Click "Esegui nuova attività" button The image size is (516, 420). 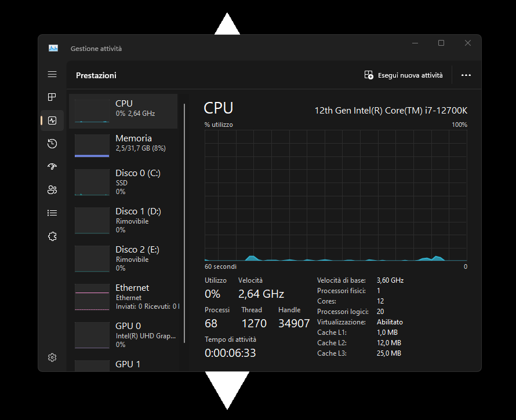coord(404,75)
